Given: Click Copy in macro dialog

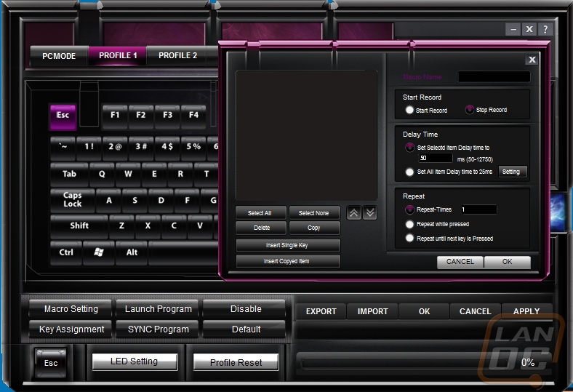Looking at the screenshot, I should click(x=314, y=228).
